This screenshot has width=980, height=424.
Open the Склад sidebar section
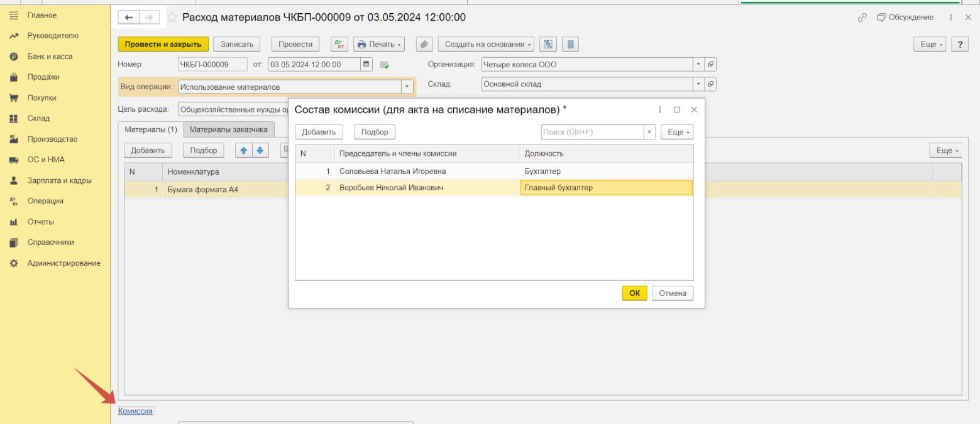(x=38, y=118)
